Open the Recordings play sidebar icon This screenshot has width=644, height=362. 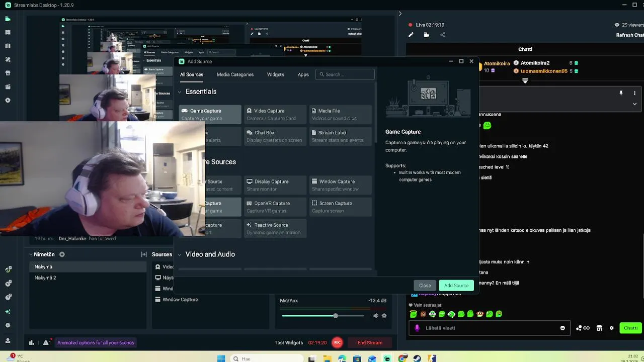coord(8,100)
